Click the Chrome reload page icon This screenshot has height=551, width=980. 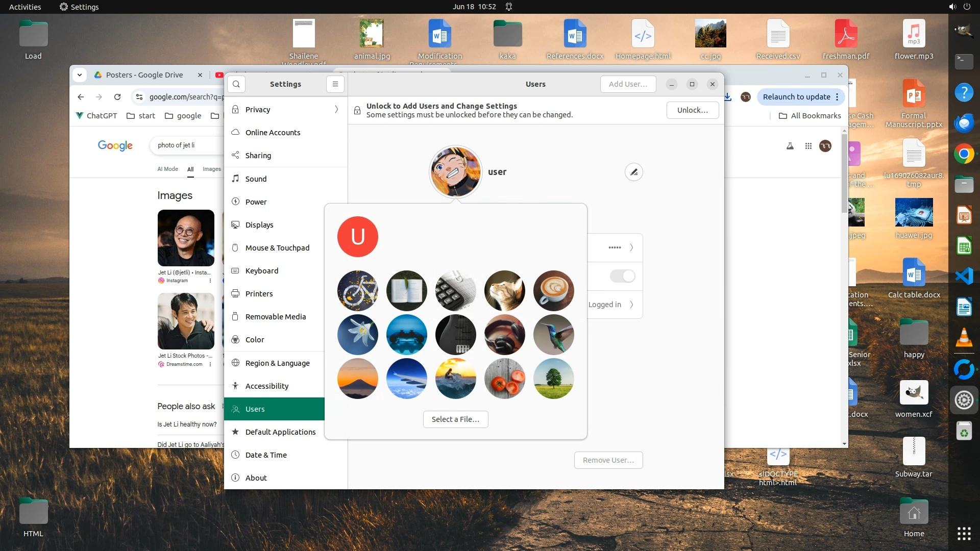click(117, 97)
